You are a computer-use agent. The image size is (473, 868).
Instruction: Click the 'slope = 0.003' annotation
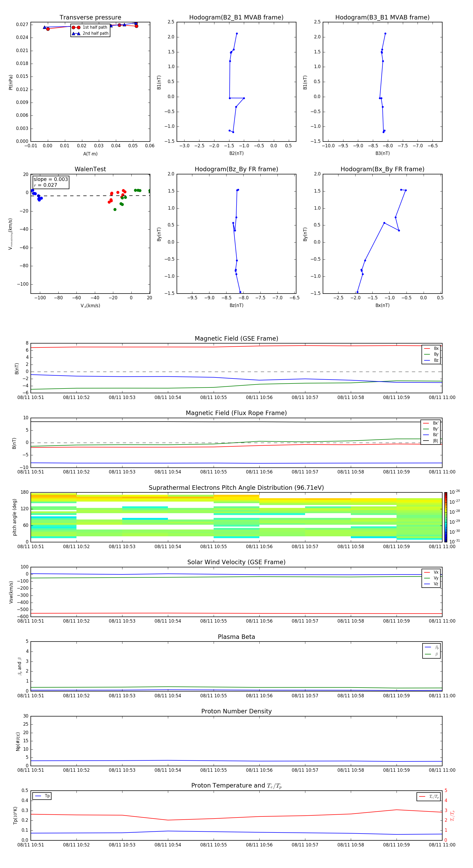[51, 179]
